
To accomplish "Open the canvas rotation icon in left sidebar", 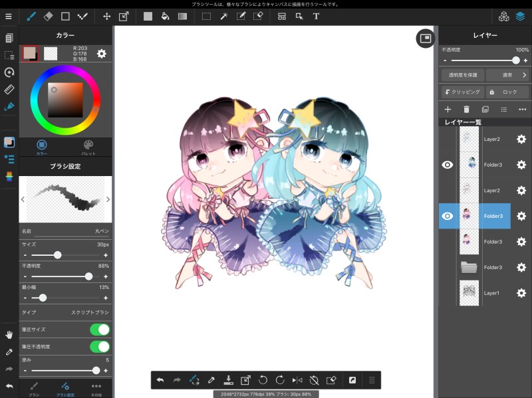I will (x=9, y=72).
